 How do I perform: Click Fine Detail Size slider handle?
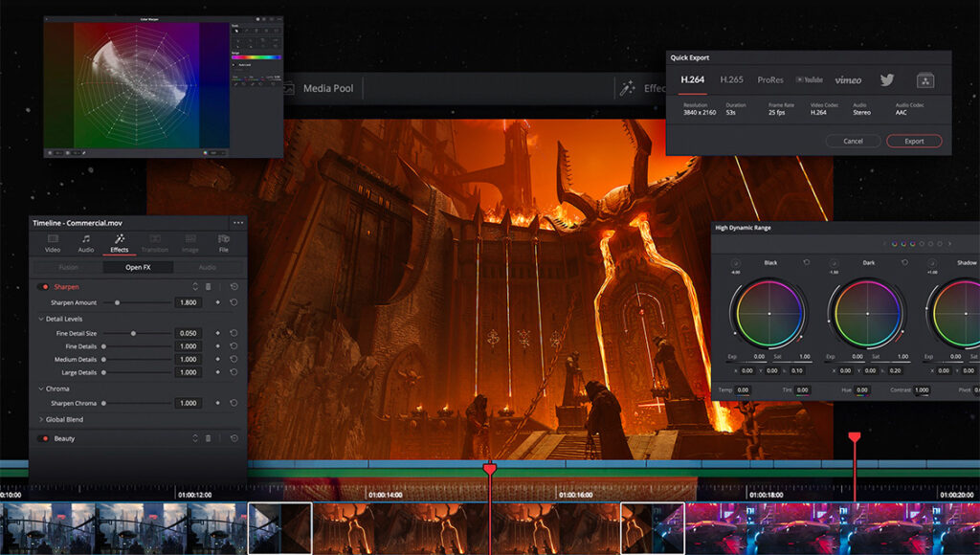coord(133,333)
